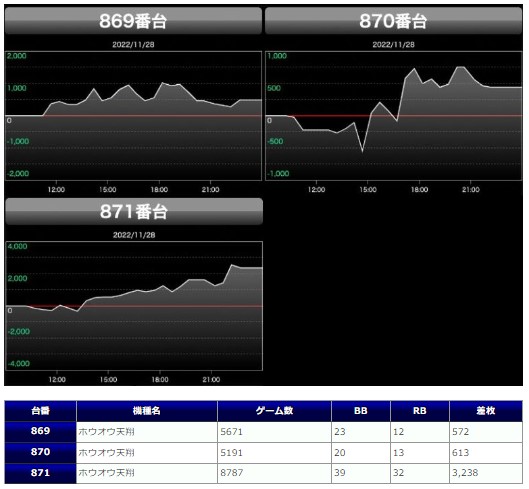This screenshot has width=529, height=489.
Task: Click the 21:00 marker on 871 chart
Action: (x=211, y=380)
